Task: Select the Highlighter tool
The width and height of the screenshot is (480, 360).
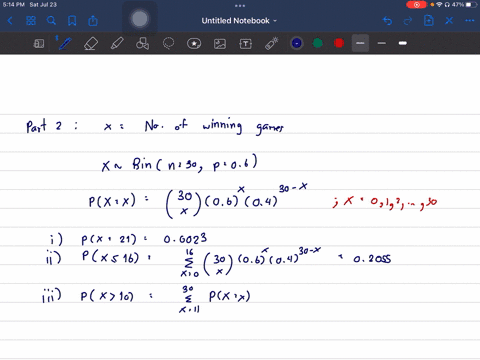Action: pos(117,43)
